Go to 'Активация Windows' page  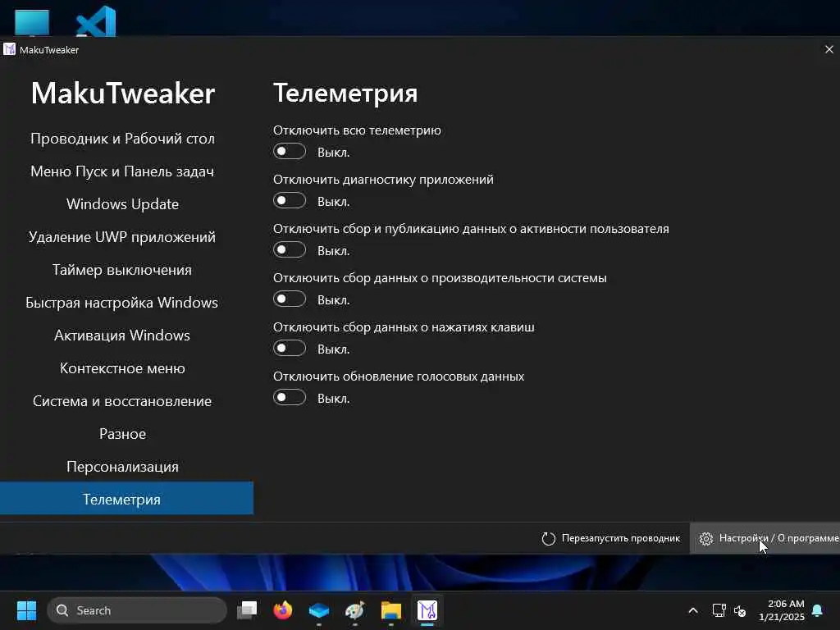click(x=123, y=336)
